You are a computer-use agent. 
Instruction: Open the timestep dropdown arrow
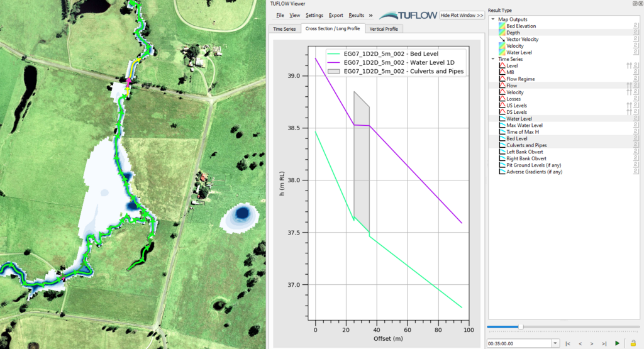click(x=554, y=343)
